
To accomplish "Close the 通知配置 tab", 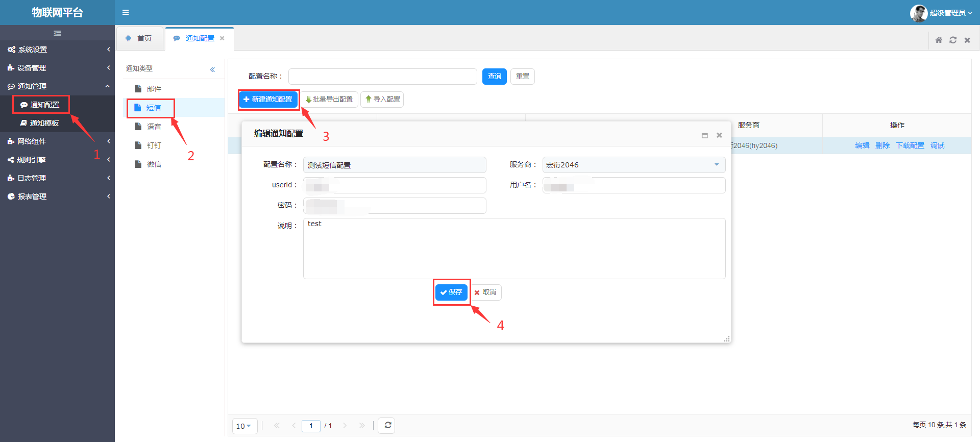I will [x=222, y=38].
